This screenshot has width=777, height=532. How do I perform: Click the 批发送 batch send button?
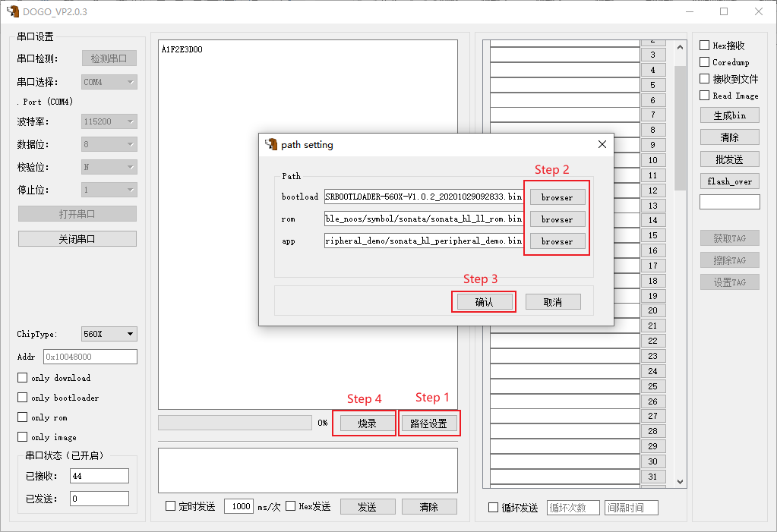pyautogui.click(x=729, y=159)
